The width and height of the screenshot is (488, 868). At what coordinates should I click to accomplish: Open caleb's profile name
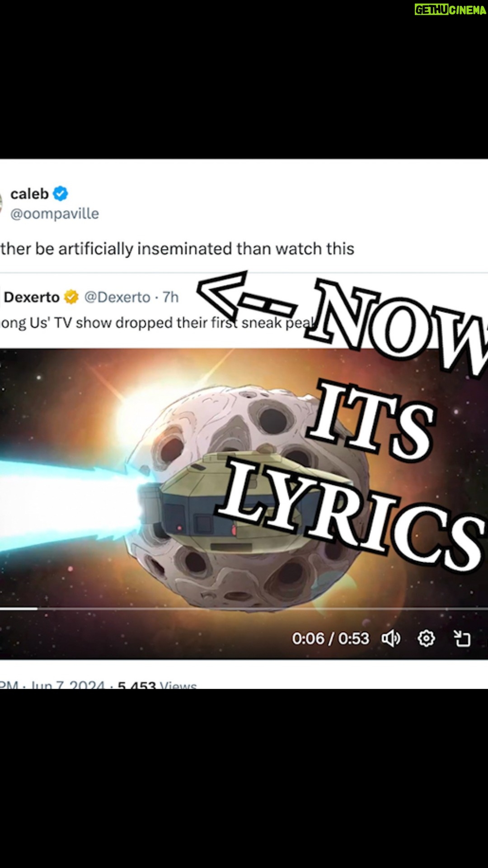click(29, 193)
